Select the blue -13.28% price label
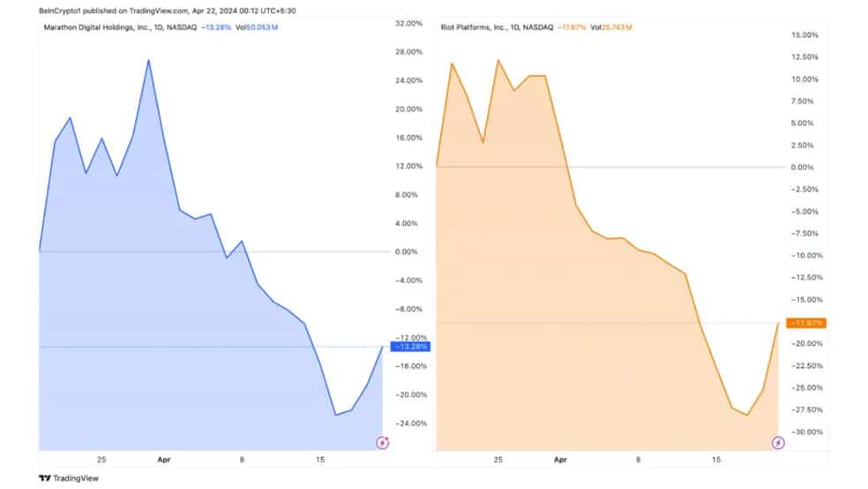 coord(410,347)
